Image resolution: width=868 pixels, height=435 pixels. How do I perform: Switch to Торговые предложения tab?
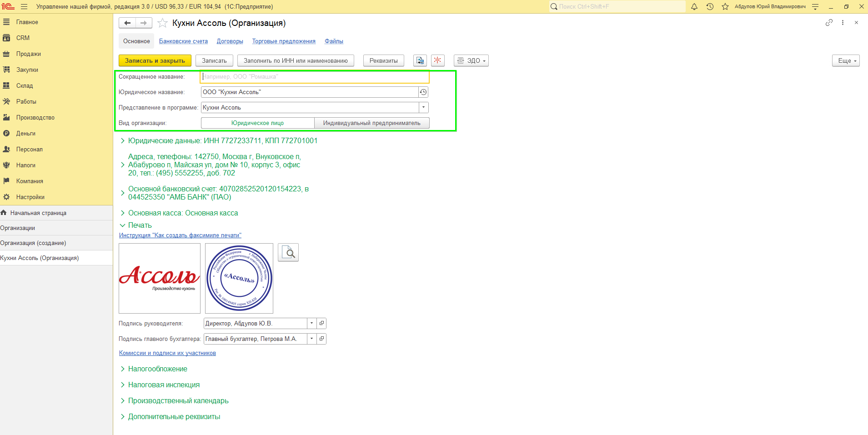tap(284, 41)
